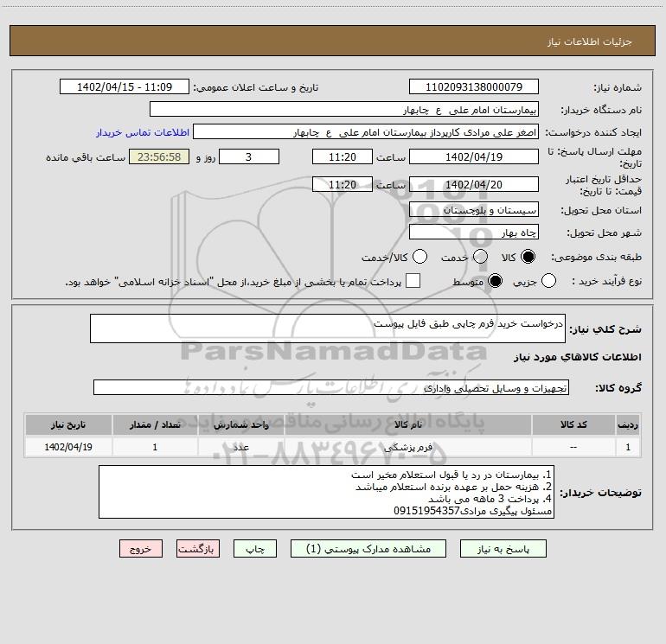Click the اطلاعات کالاهای مورد نیاز section heading
Viewport: 666px width, 644px height.
[577, 357]
